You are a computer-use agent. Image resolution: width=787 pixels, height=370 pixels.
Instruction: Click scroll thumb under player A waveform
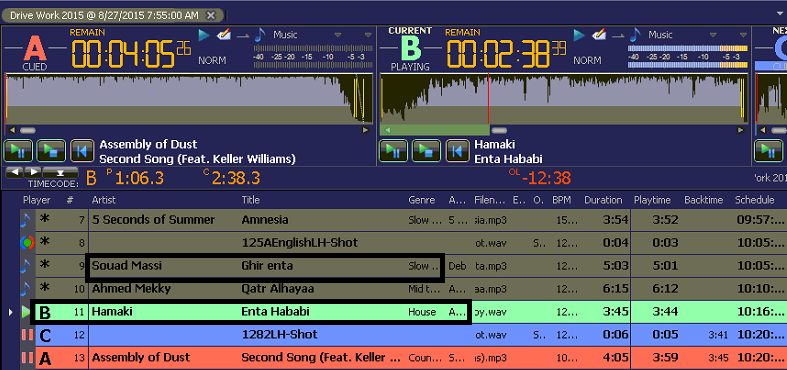tap(28, 131)
